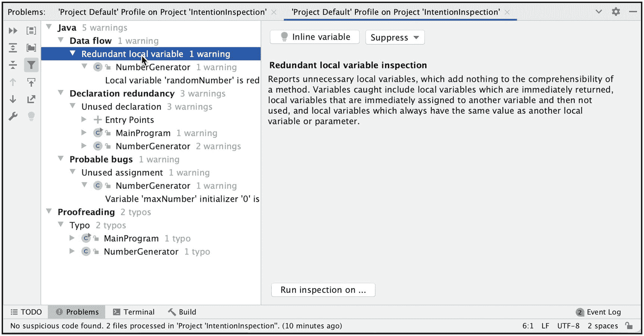Click class icon of NumberGenerator 2 warnings
The width and height of the screenshot is (644, 336).
click(x=98, y=146)
